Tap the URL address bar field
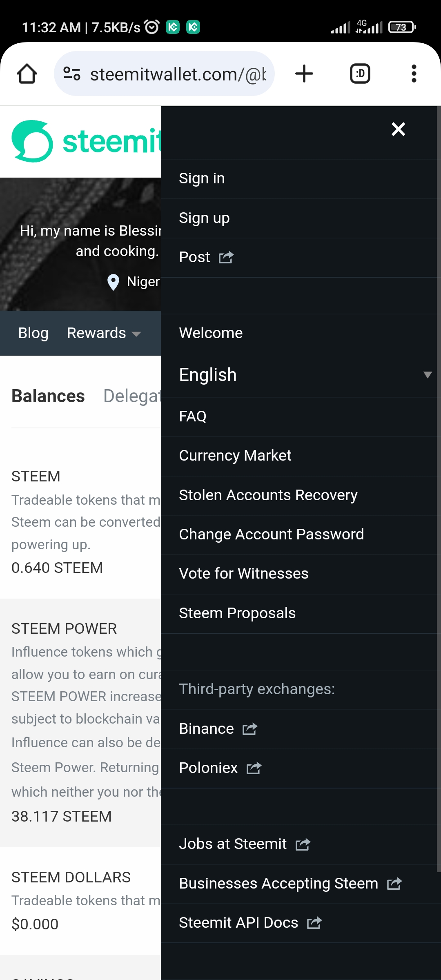 pyautogui.click(x=178, y=74)
